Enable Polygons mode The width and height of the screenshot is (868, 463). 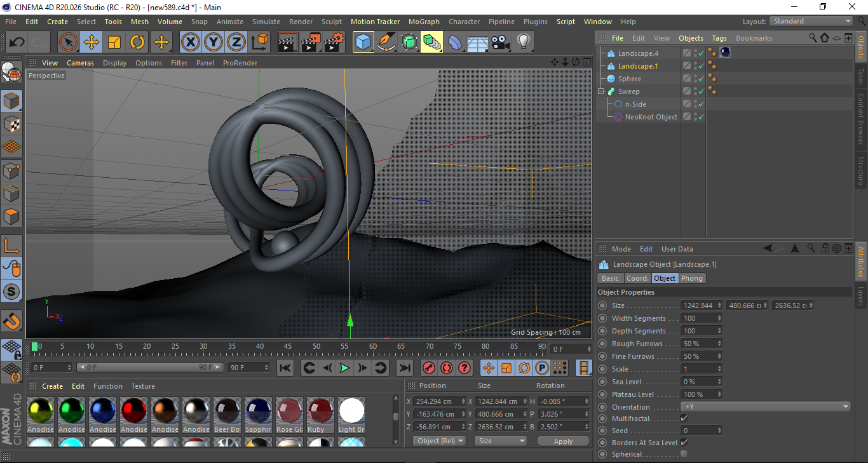click(x=11, y=217)
